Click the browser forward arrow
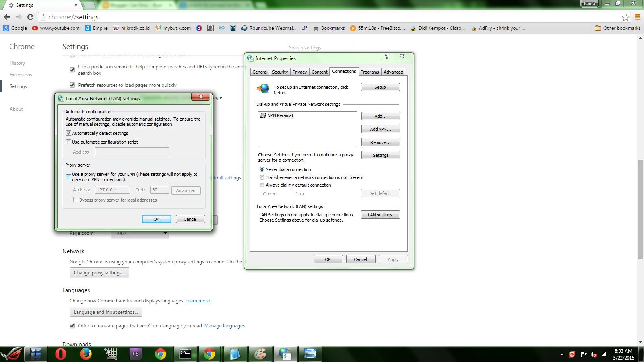The image size is (644, 362). 19,17
